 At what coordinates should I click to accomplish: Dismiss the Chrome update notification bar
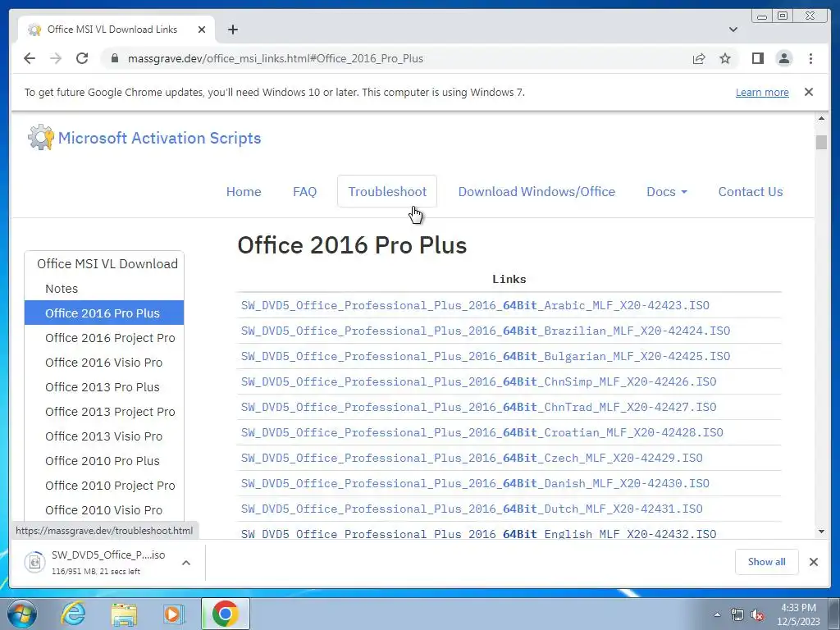[x=809, y=92]
